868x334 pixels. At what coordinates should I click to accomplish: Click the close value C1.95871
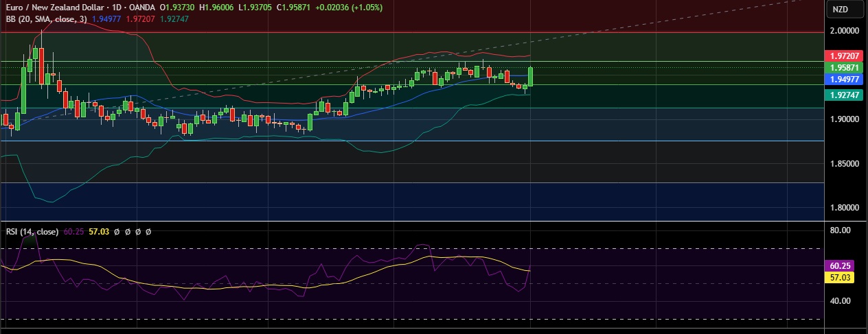point(294,7)
